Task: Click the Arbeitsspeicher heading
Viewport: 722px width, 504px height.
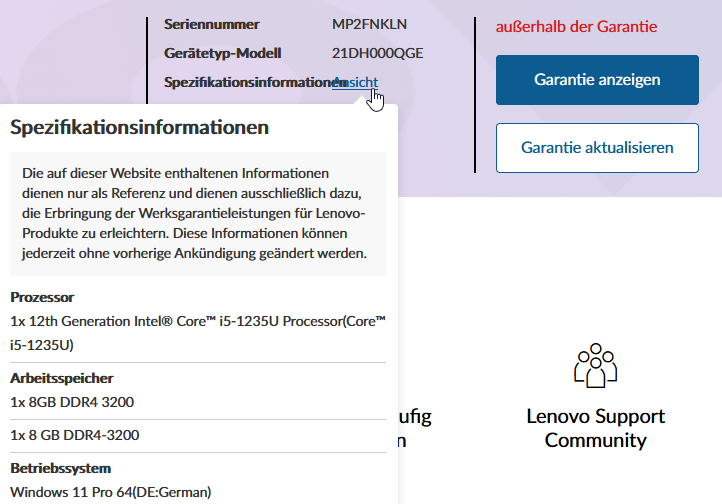Action: [62, 378]
